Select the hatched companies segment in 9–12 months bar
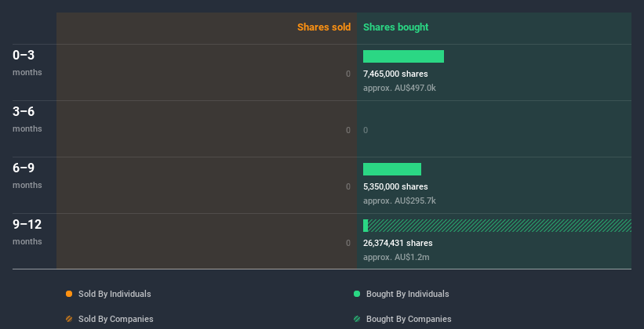This screenshot has width=644, height=329. click(x=500, y=226)
